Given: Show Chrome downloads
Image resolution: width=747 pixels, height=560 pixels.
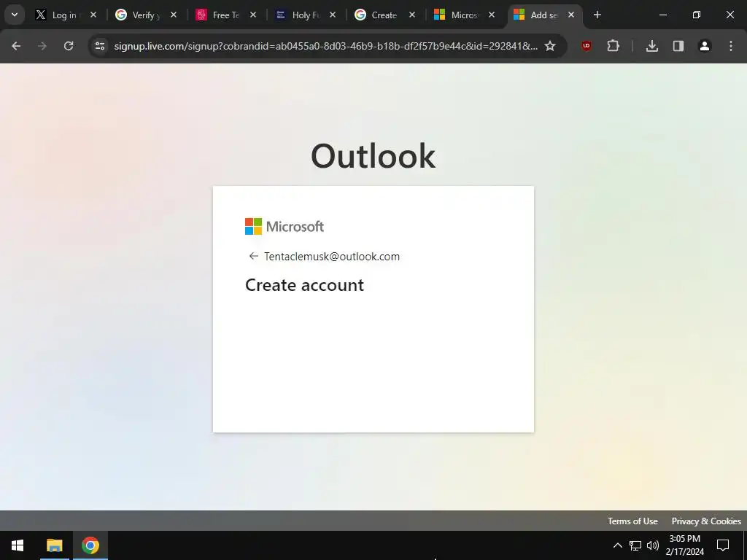Looking at the screenshot, I should point(652,46).
